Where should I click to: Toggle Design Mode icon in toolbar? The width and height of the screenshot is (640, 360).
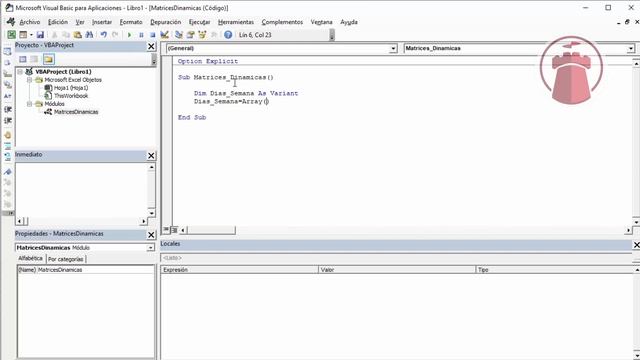(x=164, y=35)
